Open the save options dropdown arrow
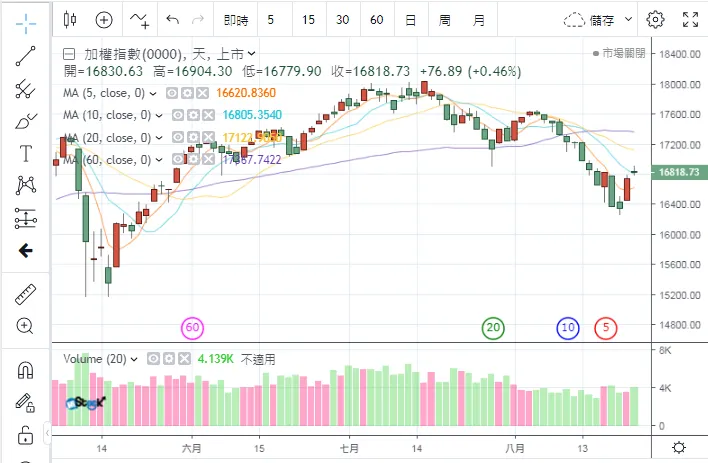 629,19
